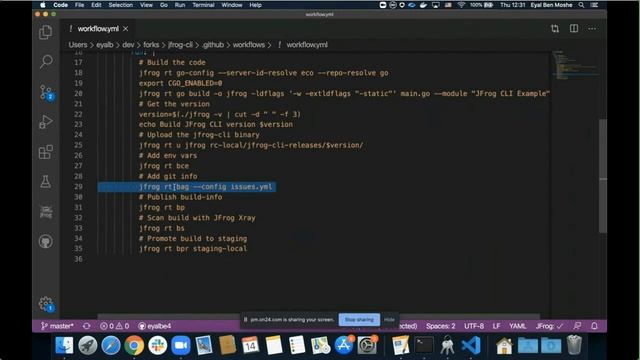The image size is (640, 360).
Task: Open the Code application menu
Action: pos(60,5)
